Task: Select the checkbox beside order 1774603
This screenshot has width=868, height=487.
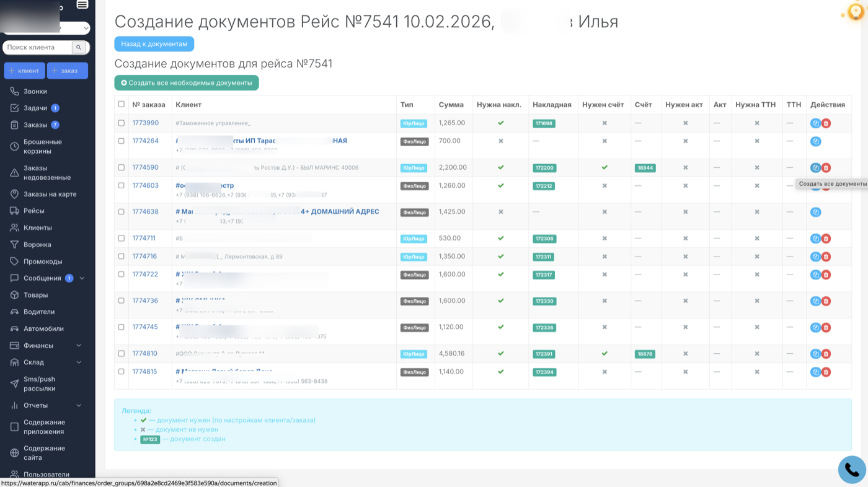Action: (x=122, y=185)
